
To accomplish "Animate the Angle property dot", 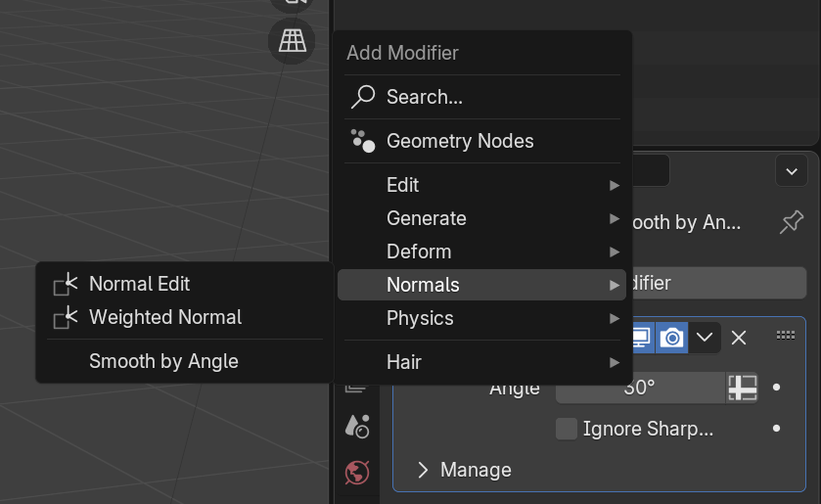I will [777, 388].
